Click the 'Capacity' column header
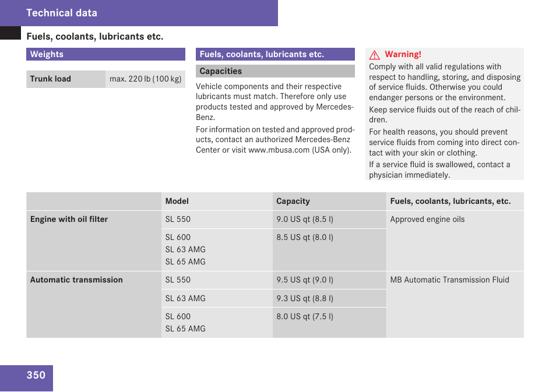 pyautogui.click(x=293, y=201)
